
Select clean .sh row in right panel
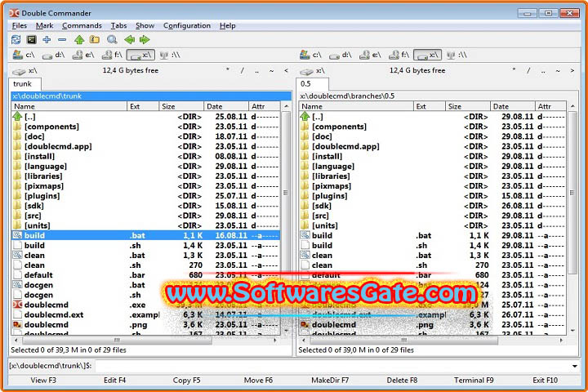(433, 265)
